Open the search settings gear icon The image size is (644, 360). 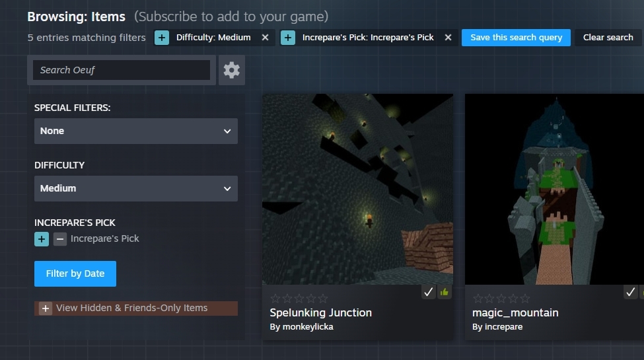232,70
